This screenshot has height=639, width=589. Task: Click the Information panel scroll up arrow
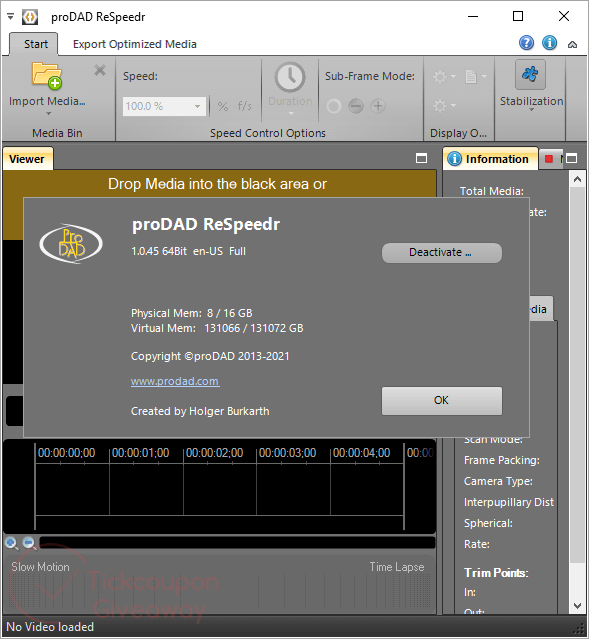(x=577, y=179)
